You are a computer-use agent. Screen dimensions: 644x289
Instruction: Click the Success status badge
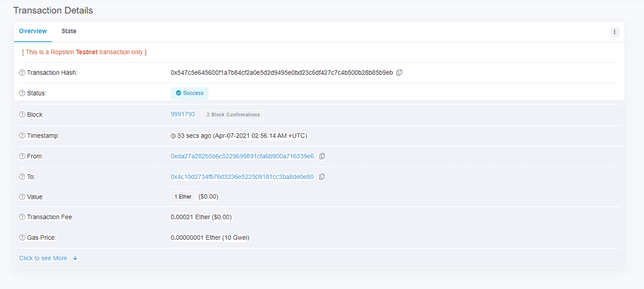tap(189, 93)
